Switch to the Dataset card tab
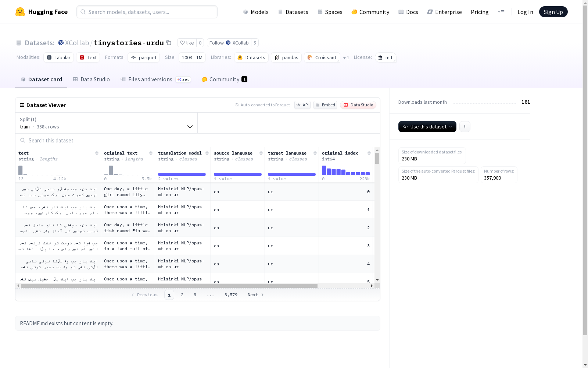This screenshot has width=588, height=368. [41, 79]
